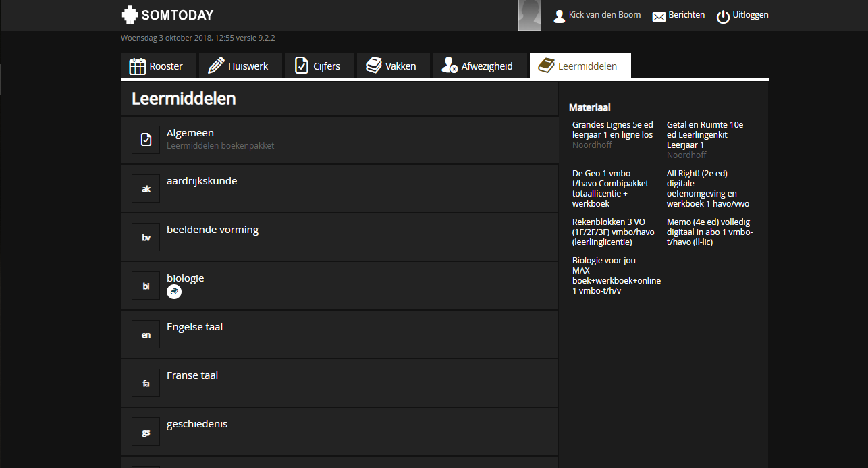Screen dimensions: 868x468
Task: Click the Uitloggen power icon
Action: pyautogui.click(x=723, y=16)
